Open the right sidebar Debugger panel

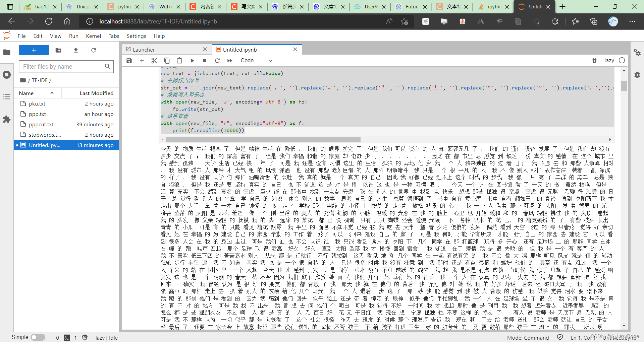pos(637,75)
